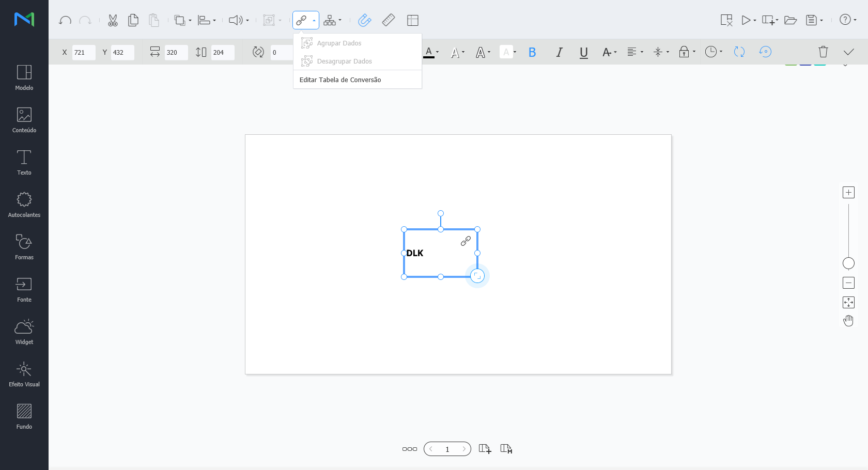Choose Agrupar Dados from the menu
Image resolution: width=868 pixels, height=470 pixels.
[x=339, y=43]
